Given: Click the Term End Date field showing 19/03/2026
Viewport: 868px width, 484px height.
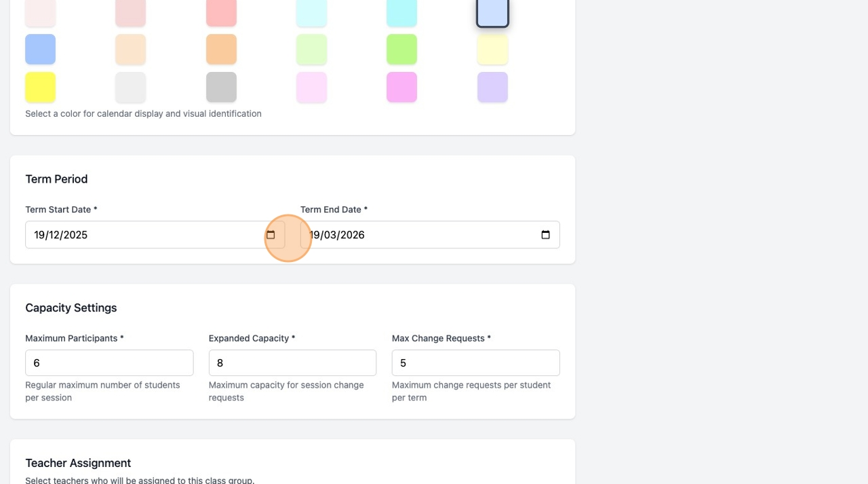Looking at the screenshot, I should click(430, 235).
